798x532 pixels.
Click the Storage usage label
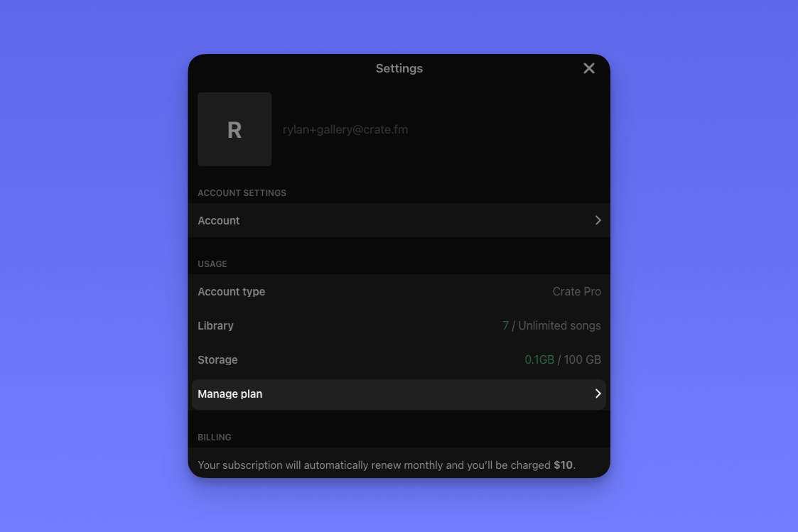tap(217, 359)
